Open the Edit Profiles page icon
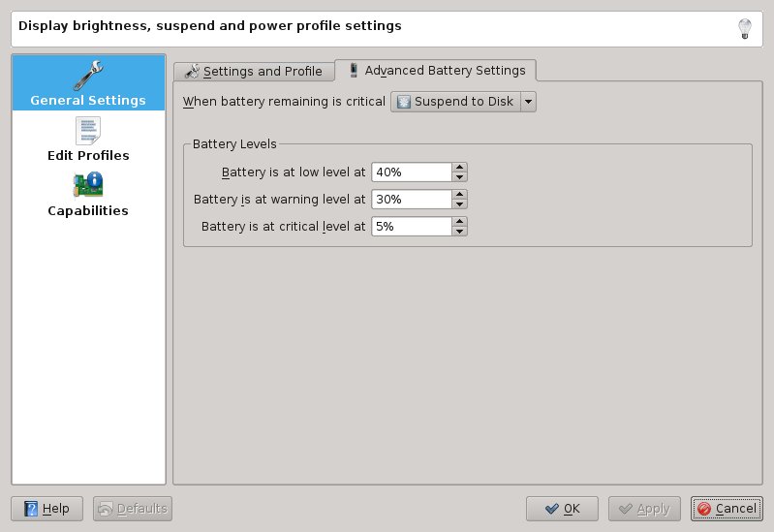The image size is (774, 532). tap(88, 130)
